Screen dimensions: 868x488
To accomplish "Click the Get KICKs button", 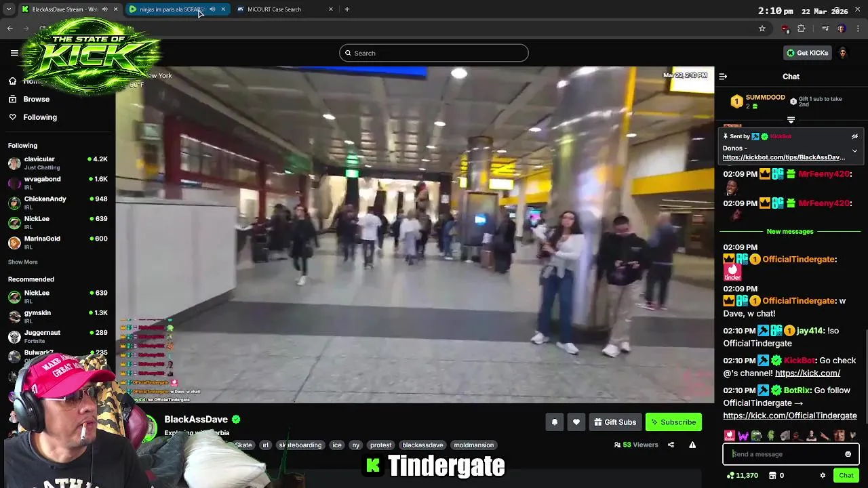I will (x=807, y=53).
